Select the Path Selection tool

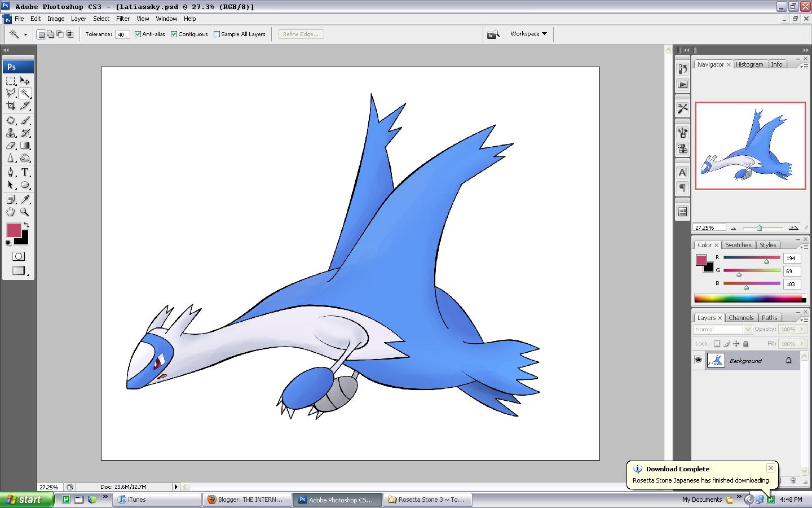click(x=11, y=185)
